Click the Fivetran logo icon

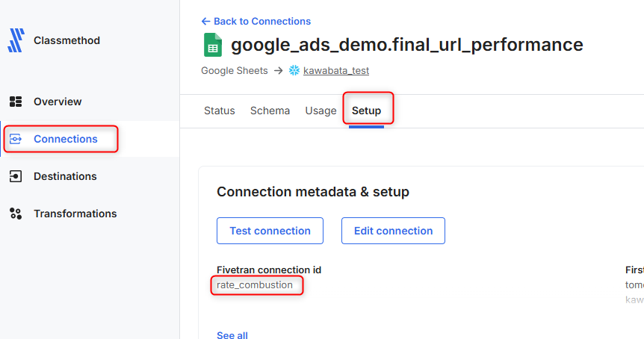tap(16, 40)
